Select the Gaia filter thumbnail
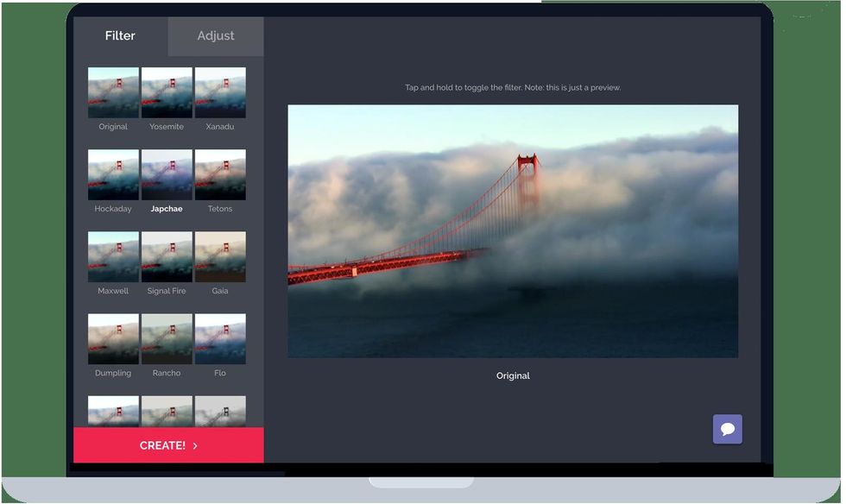Image resolution: width=846 pixels, height=504 pixels. (220, 257)
